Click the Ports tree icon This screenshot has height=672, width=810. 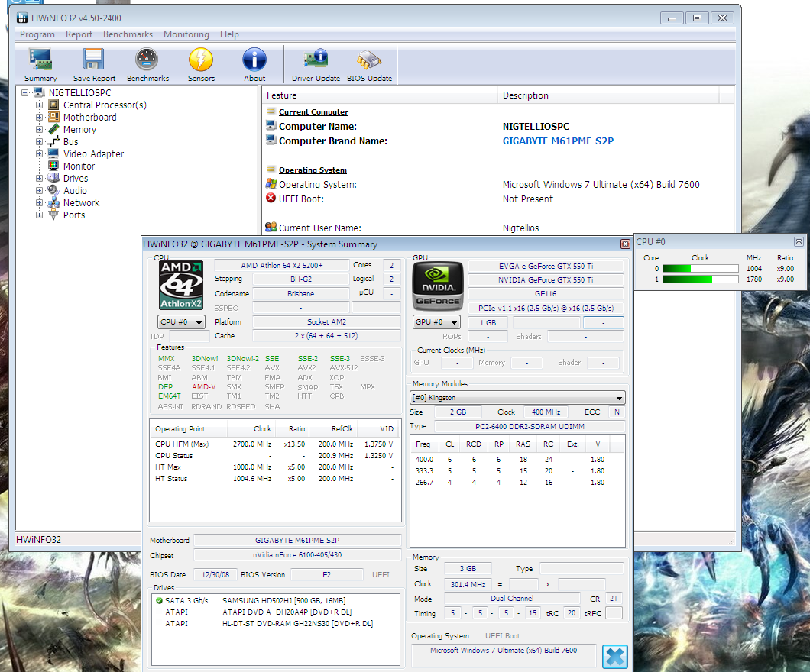53,215
